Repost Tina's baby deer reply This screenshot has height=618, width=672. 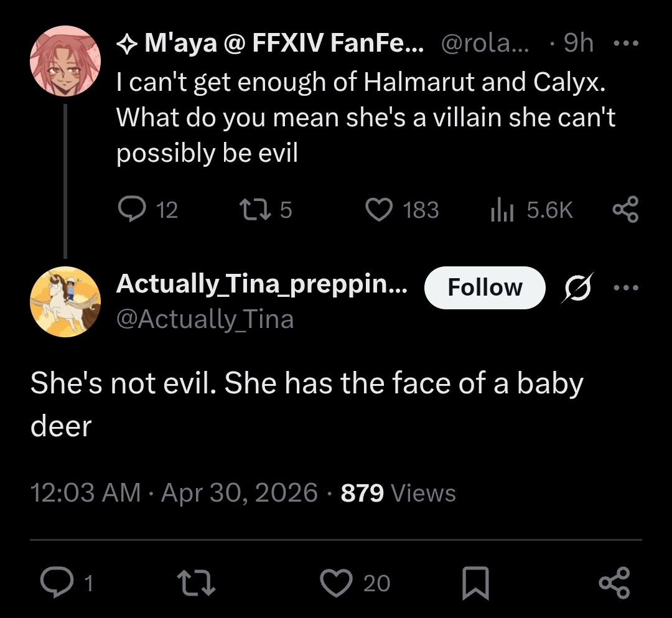(x=196, y=583)
